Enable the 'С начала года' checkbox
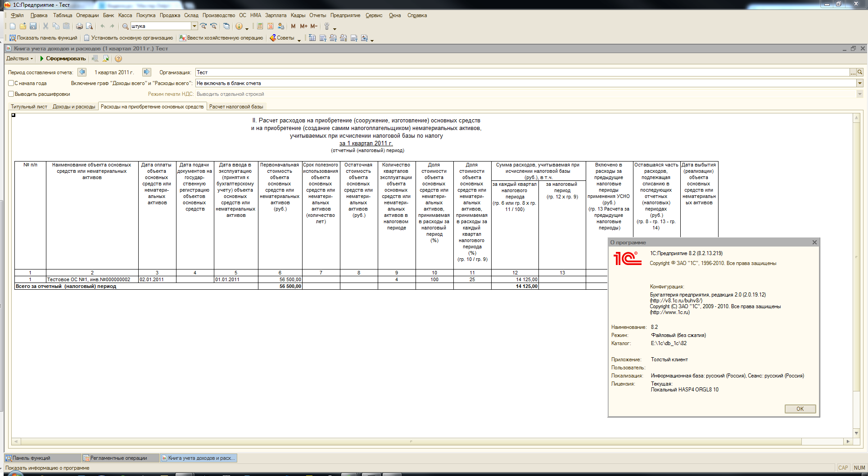Screen dimensions: 868x476 click(11, 83)
